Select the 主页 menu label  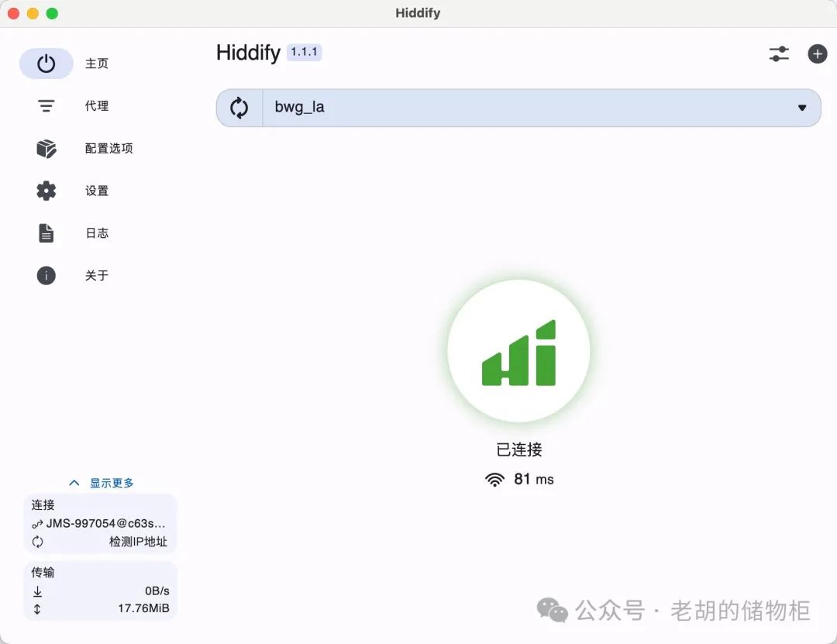click(97, 64)
